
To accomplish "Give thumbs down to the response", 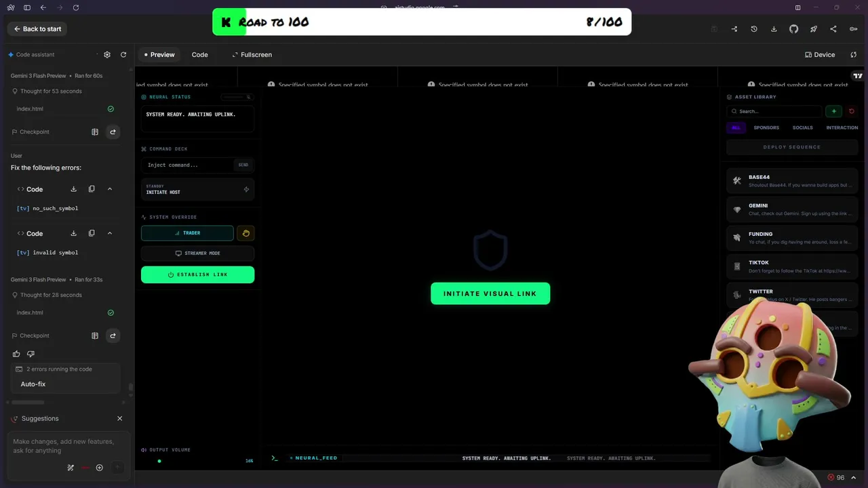I will (x=31, y=354).
